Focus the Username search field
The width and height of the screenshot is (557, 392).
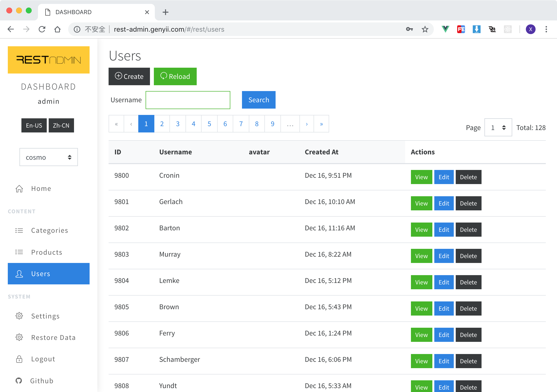(x=188, y=100)
